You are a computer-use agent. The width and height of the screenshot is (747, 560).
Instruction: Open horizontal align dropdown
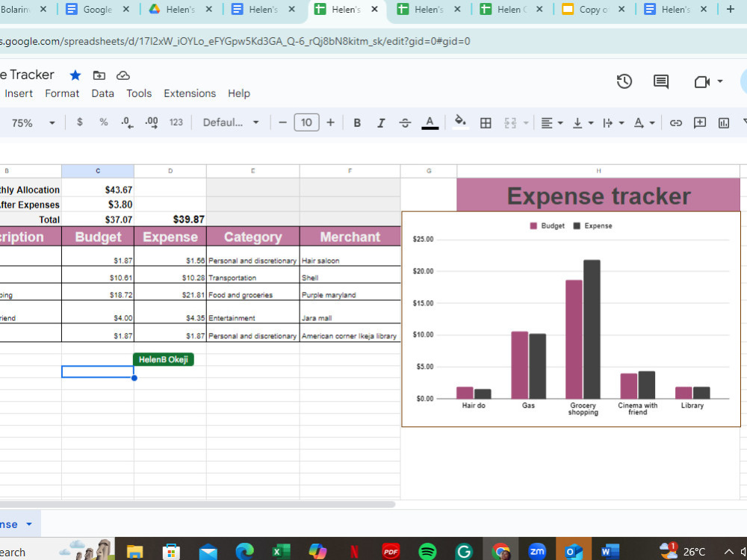pyautogui.click(x=552, y=123)
